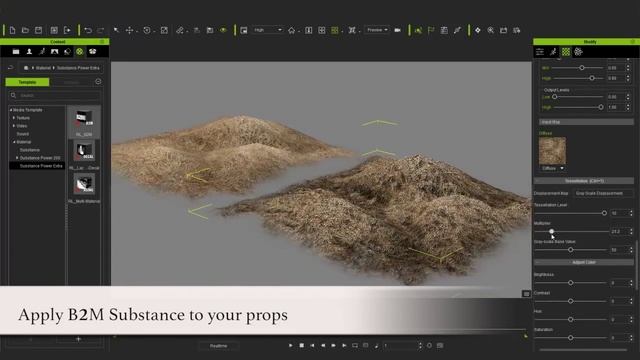
Task: Open the Scene category in Content panel
Action: coord(55,52)
